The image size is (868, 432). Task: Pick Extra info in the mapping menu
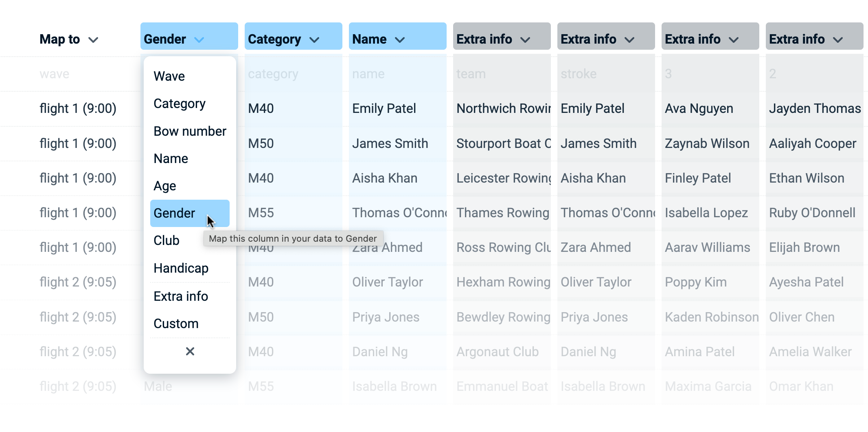click(x=181, y=296)
